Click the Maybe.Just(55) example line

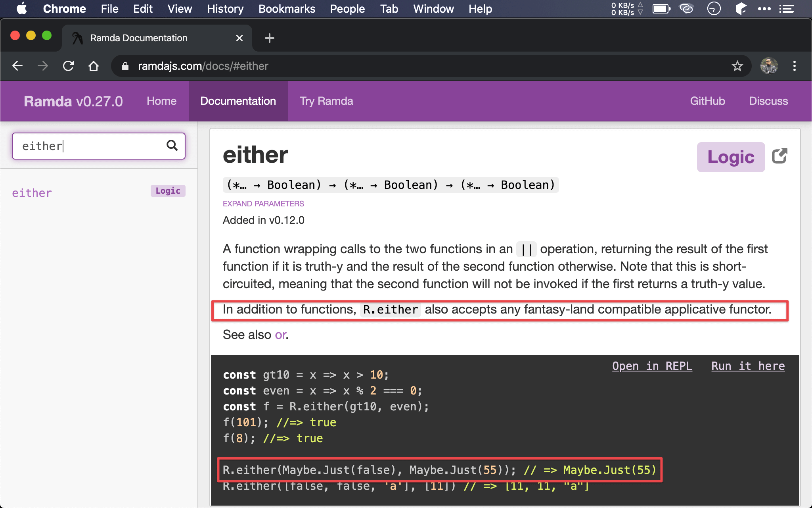(x=439, y=470)
